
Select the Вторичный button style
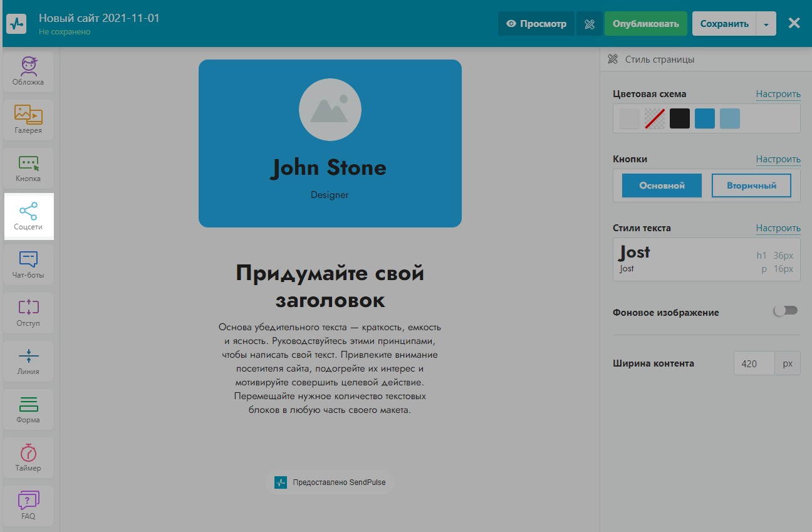pyautogui.click(x=751, y=185)
